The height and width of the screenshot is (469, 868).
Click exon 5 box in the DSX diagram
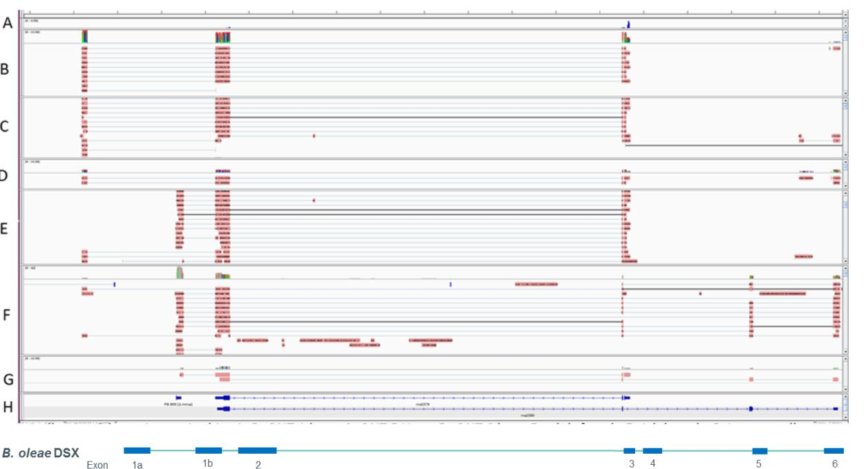click(x=759, y=450)
